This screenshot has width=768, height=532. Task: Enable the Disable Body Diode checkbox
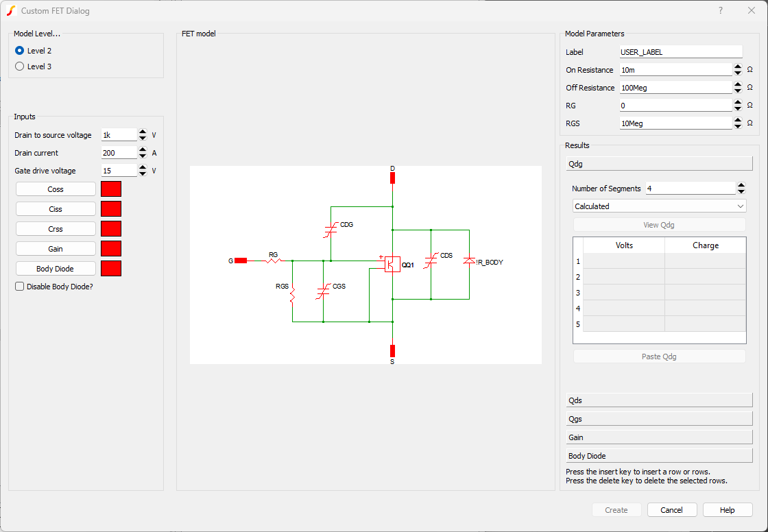pos(20,287)
